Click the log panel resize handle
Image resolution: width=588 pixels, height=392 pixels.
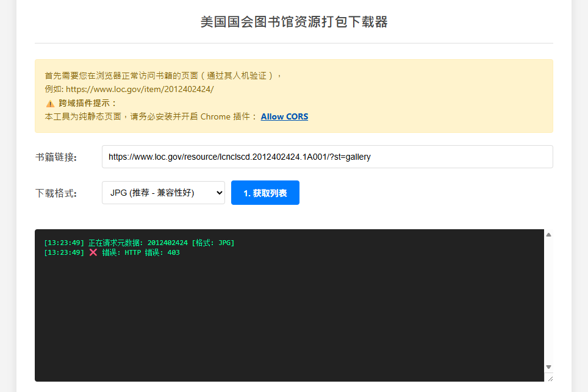click(550, 378)
